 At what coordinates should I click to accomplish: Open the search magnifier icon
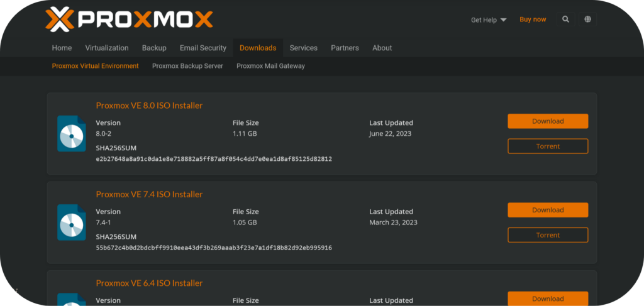tap(565, 19)
